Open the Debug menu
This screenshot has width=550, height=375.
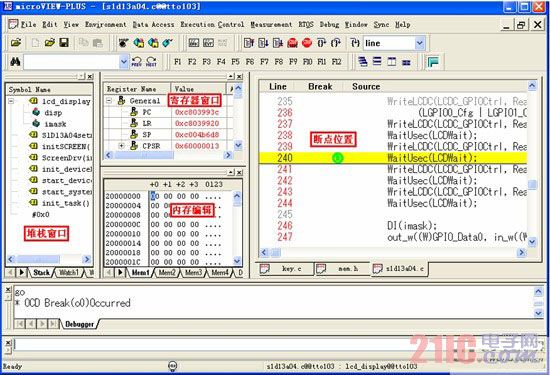[x=329, y=25]
